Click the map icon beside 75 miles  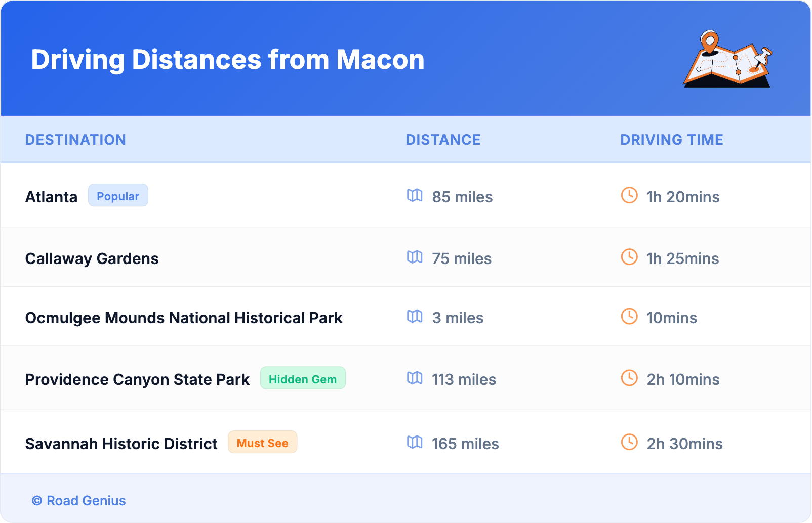click(415, 257)
